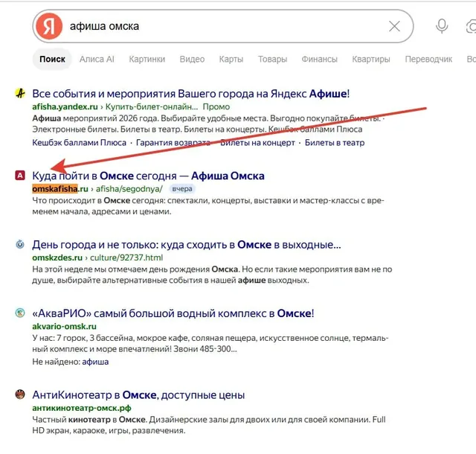This screenshot has width=476, height=454.
Task: Click the search field containing афиша омска
Action: [223, 26]
